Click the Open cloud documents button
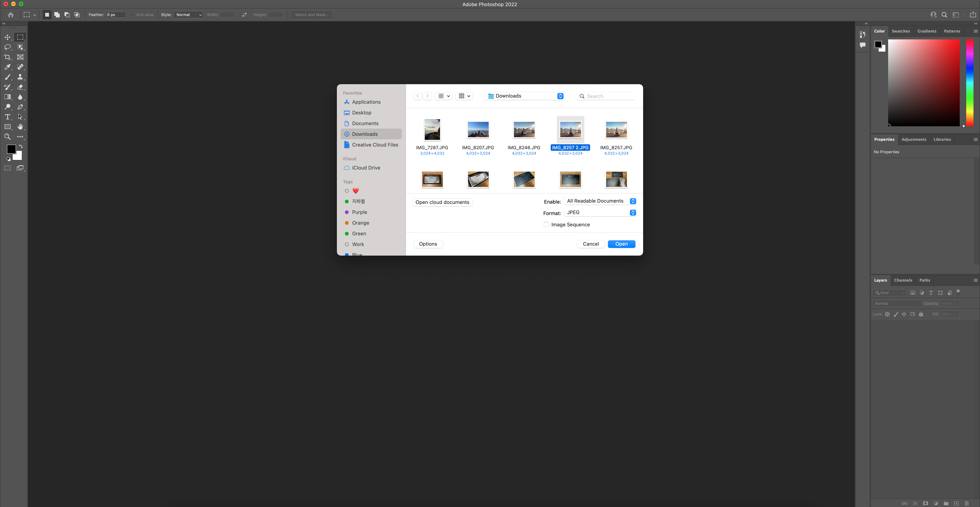This screenshot has width=980, height=507. coord(442,202)
